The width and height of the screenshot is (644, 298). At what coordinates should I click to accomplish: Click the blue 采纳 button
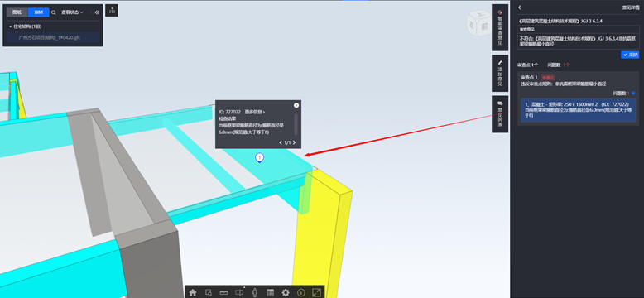(x=630, y=55)
